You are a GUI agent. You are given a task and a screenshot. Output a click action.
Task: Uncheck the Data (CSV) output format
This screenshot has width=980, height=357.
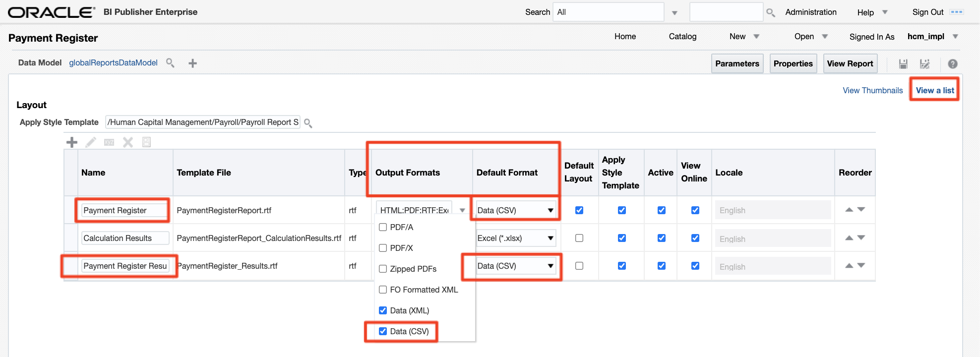(x=383, y=331)
